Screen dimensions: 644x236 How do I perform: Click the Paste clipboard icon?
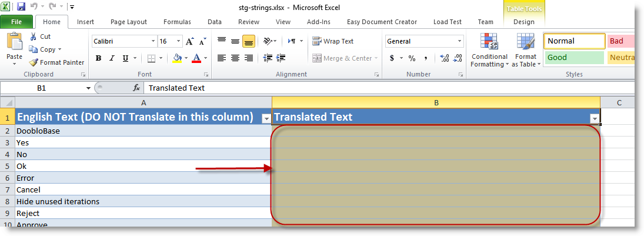(14, 42)
